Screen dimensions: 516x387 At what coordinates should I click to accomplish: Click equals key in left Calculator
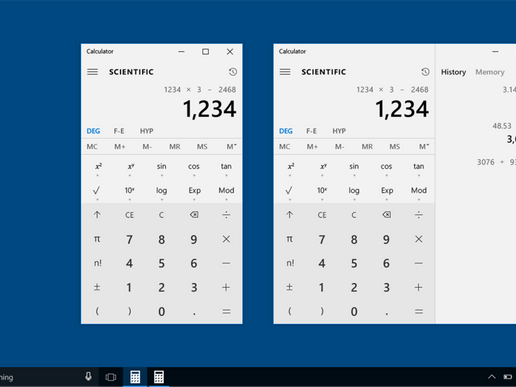coord(226,312)
